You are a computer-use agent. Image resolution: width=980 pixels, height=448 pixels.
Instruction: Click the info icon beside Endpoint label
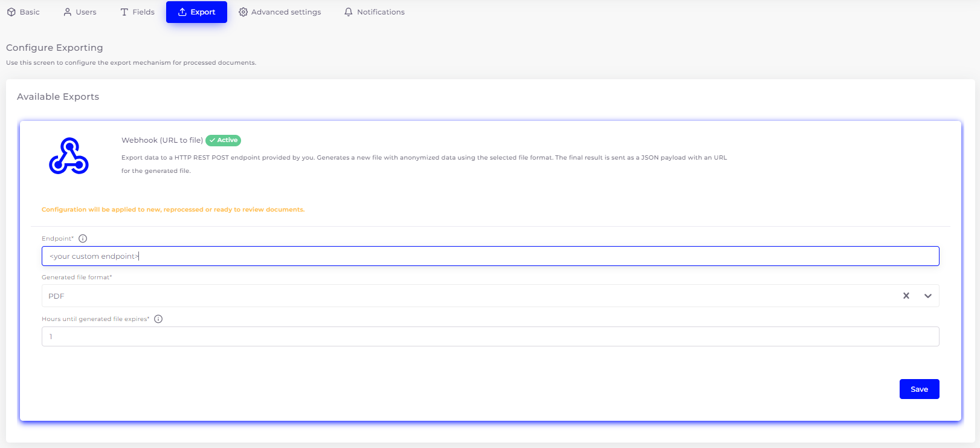(83, 239)
